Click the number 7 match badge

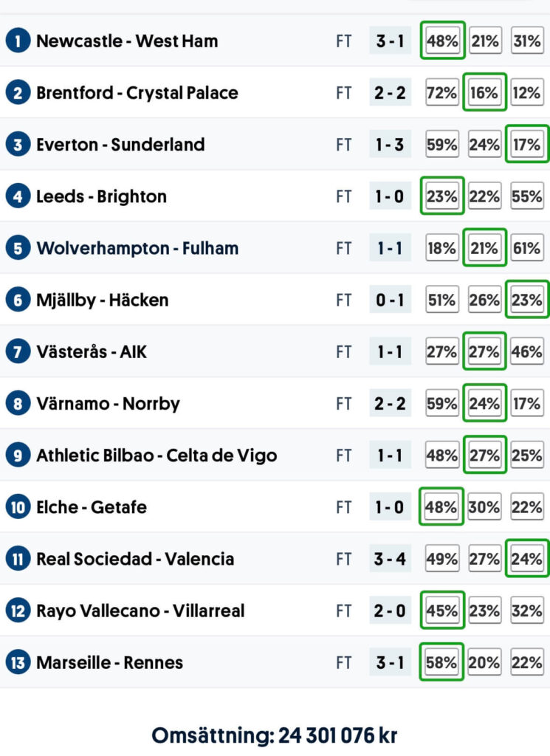[x=18, y=352]
